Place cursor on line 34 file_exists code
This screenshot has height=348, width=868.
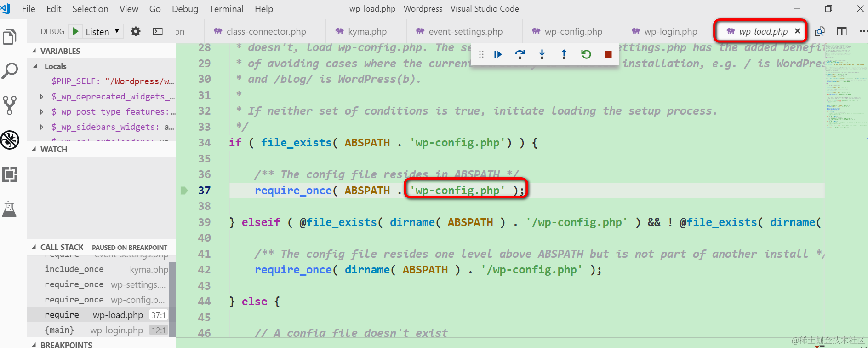pos(296,143)
